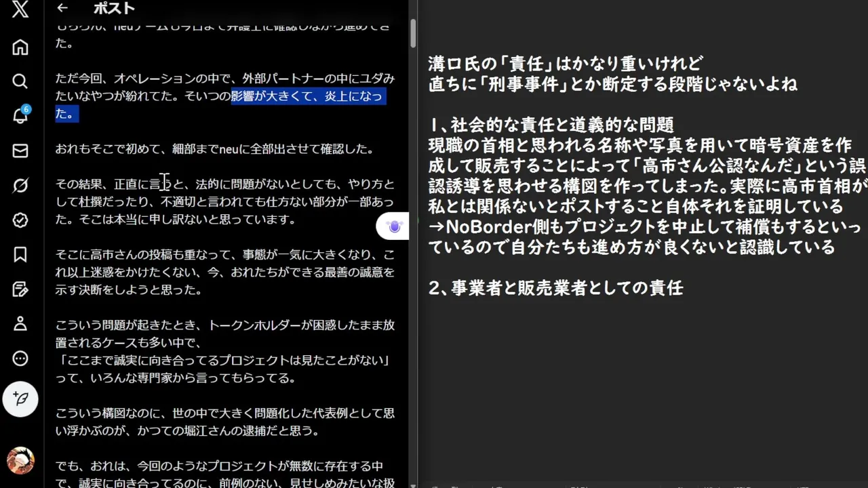Click the ポスト header title
Screen dimensions: 868x488
[114, 8]
